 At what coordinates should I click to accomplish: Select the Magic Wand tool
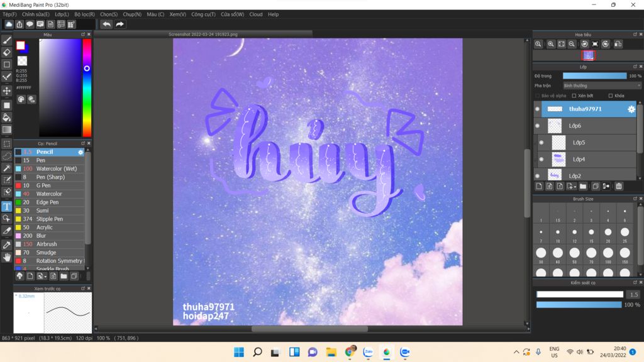pos(6,168)
